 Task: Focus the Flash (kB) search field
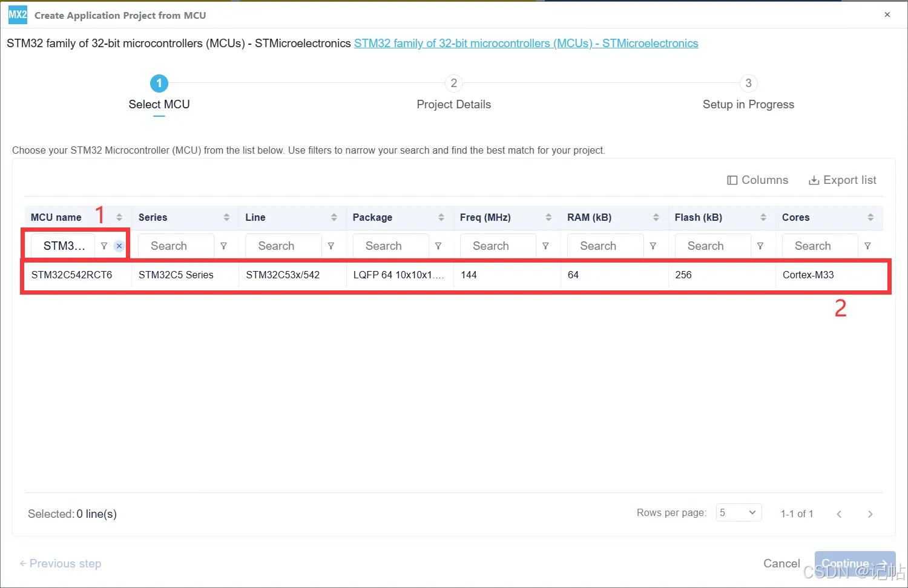pos(713,246)
